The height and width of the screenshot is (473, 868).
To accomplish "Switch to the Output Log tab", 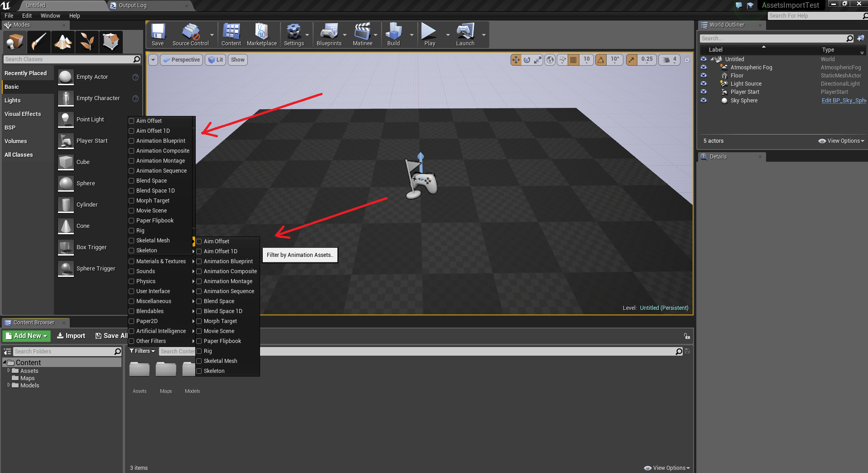I will (x=132, y=5).
